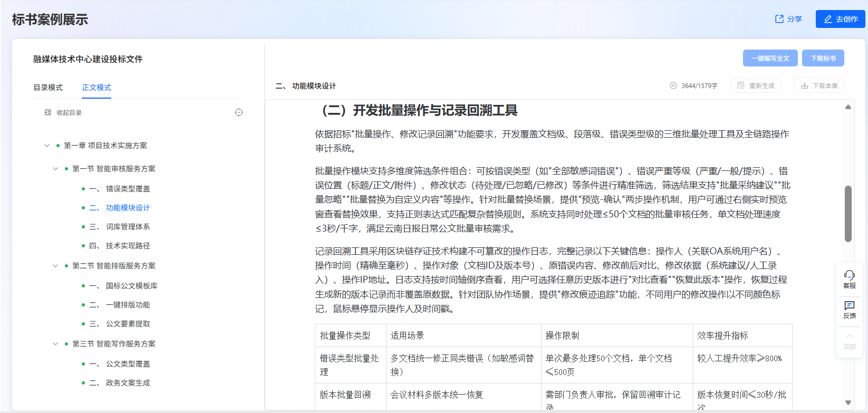This screenshot has width=868, height=413.
Task: Select 第一章 项目技术实施方案 tree item
Action: coord(105,146)
